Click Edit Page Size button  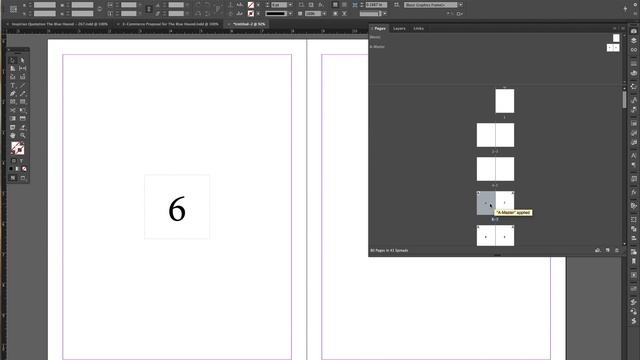[x=598, y=250]
